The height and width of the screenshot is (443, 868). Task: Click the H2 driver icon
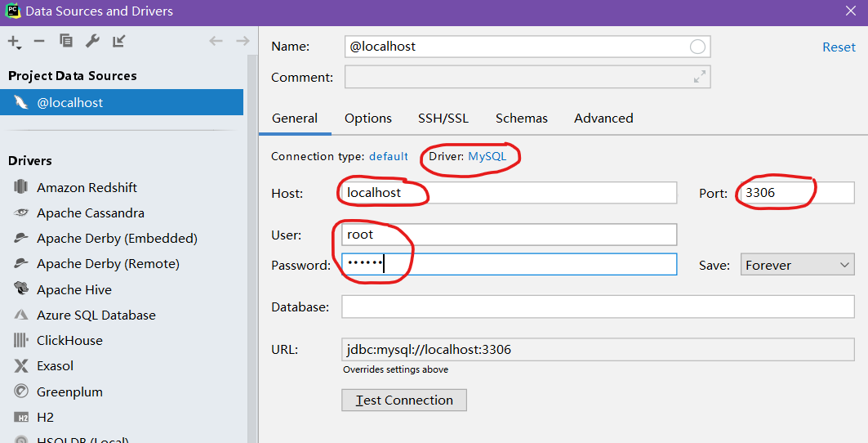click(x=21, y=418)
